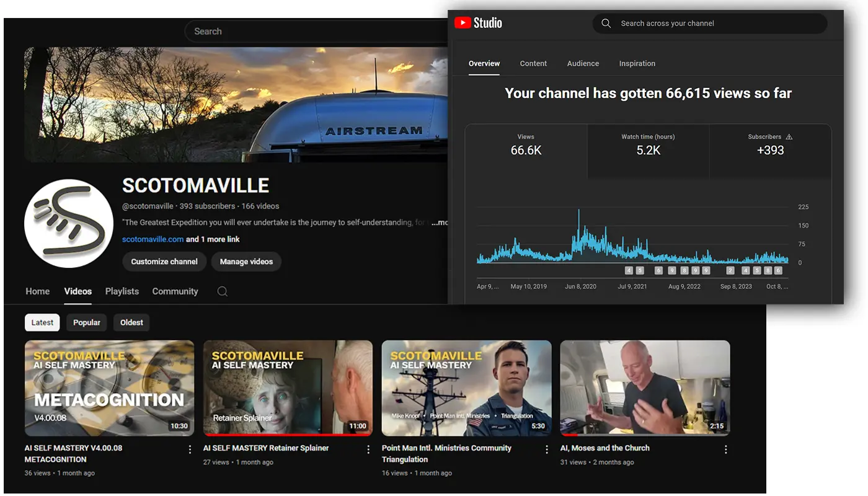Click the '@scotomaville' handle text
Screen dimensions: 868x496
point(148,206)
